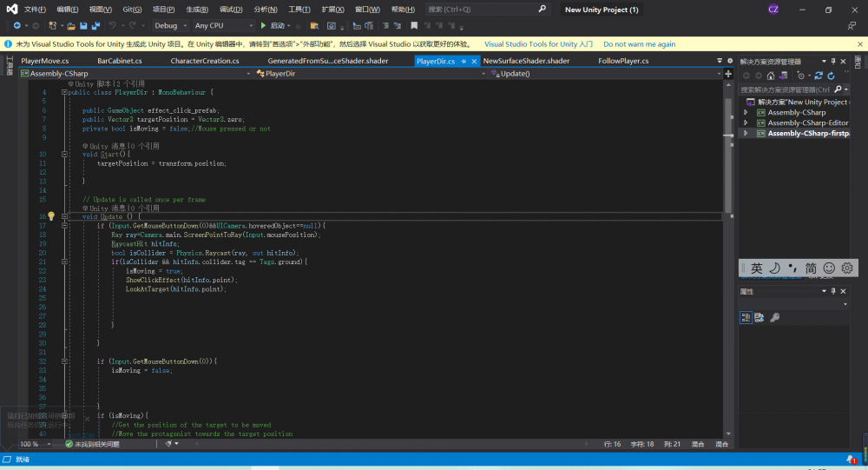
Task: Click the switch views icon in Solution Explorer
Action: coord(783,76)
